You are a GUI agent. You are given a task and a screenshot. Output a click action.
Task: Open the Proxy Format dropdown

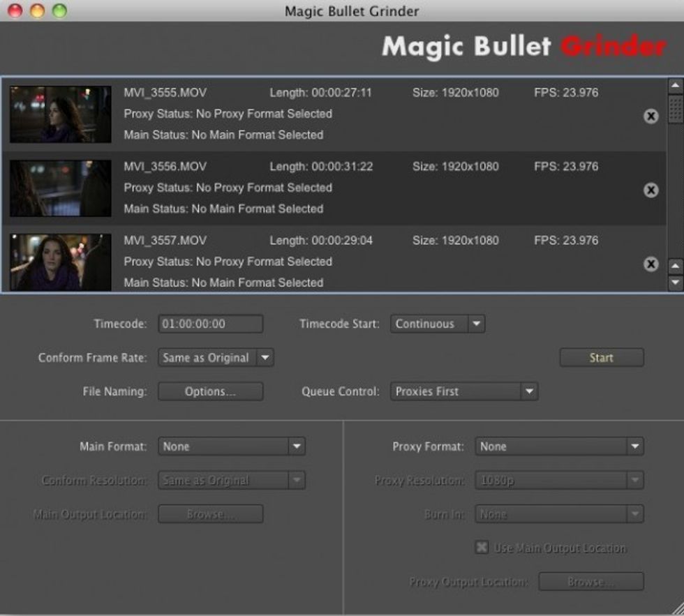pos(559,446)
